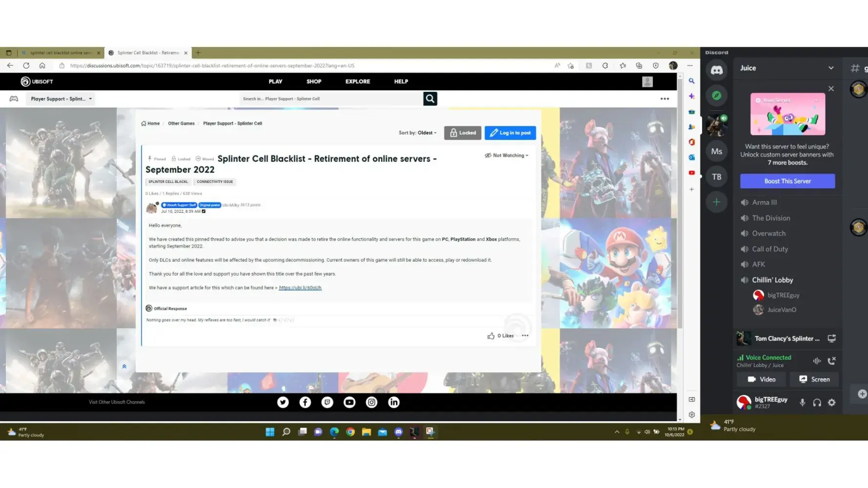868x488 pixels.
Task: Share the Ubisoft Twitter icon in footer
Action: tap(283, 402)
